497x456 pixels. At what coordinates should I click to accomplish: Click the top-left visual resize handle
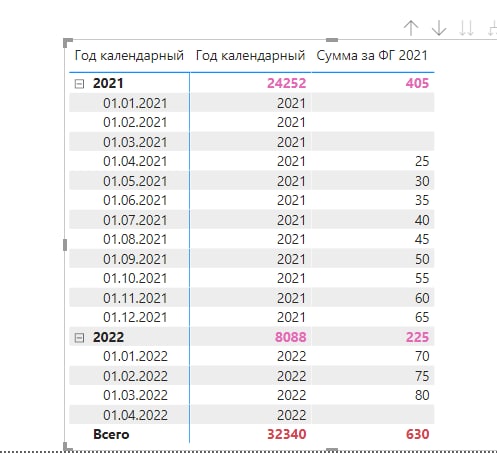click(x=67, y=42)
